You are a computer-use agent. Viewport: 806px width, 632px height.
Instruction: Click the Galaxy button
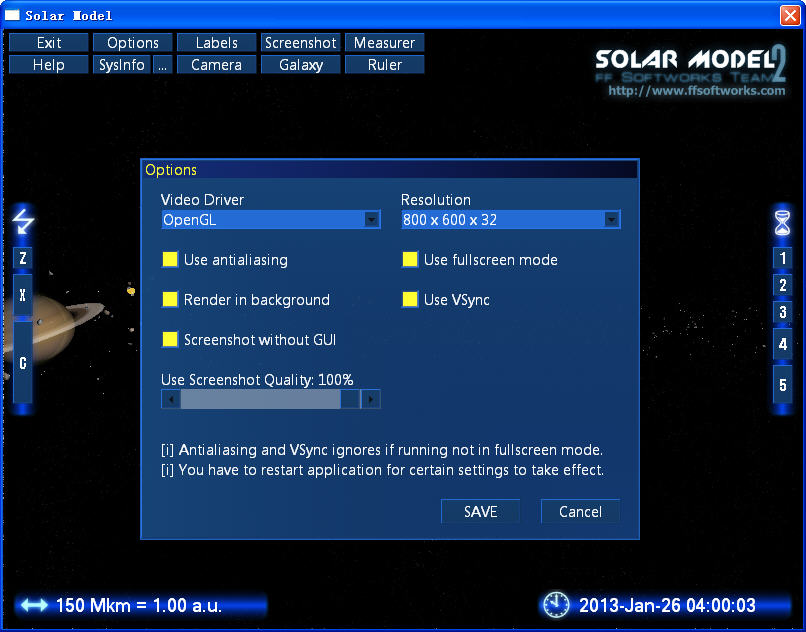[301, 65]
